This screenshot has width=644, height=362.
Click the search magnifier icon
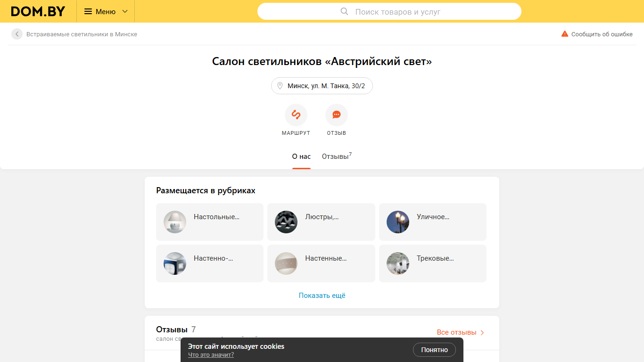coord(345,11)
